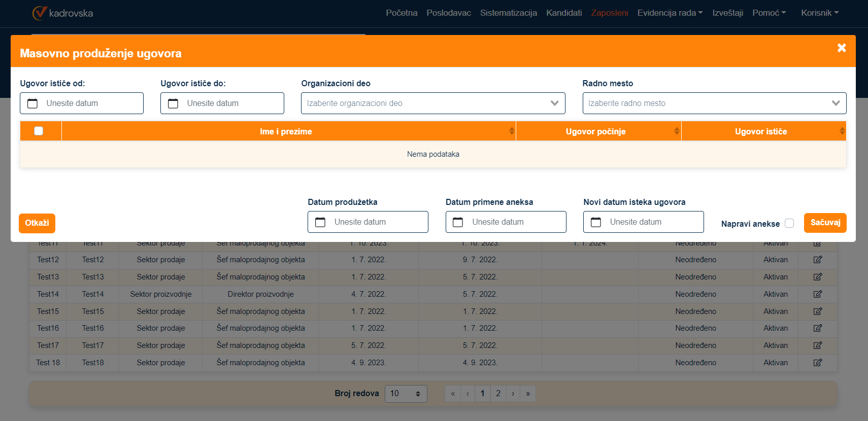
Task: Click calendar icon in 'Novi datum isteka ugovora'
Action: coord(596,222)
